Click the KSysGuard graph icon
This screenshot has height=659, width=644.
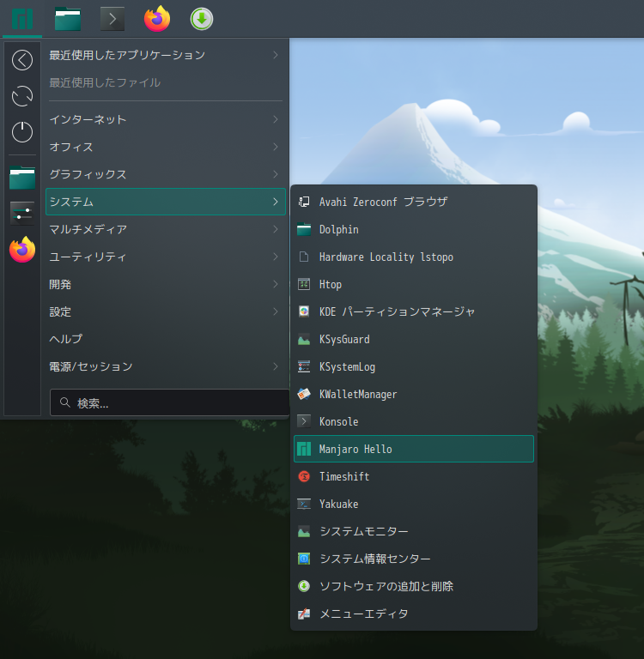pos(304,339)
